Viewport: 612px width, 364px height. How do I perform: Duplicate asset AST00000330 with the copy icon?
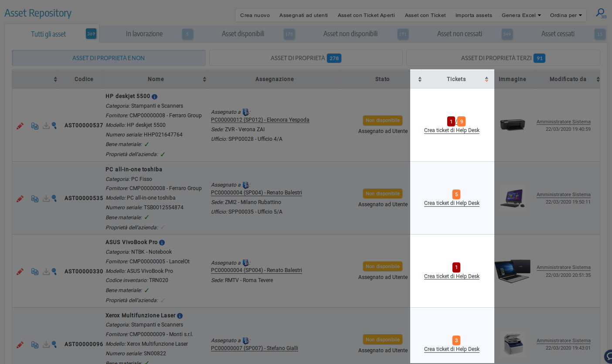point(35,271)
